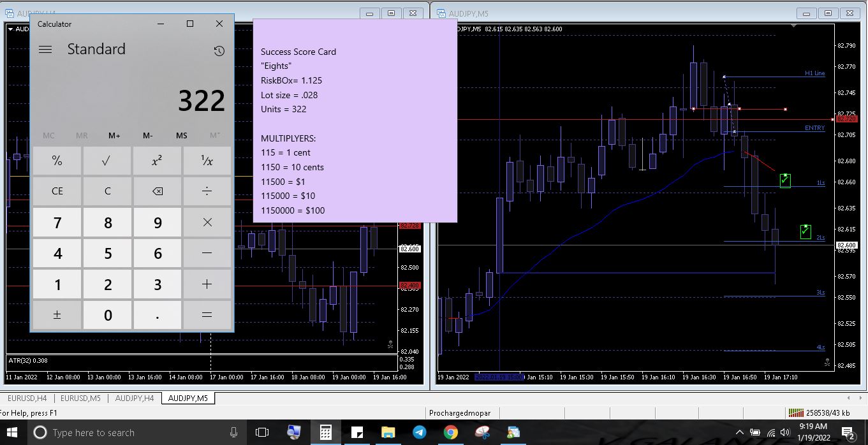Image resolution: width=868 pixels, height=445 pixels.
Task: Click the square root key
Action: (107, 161)
